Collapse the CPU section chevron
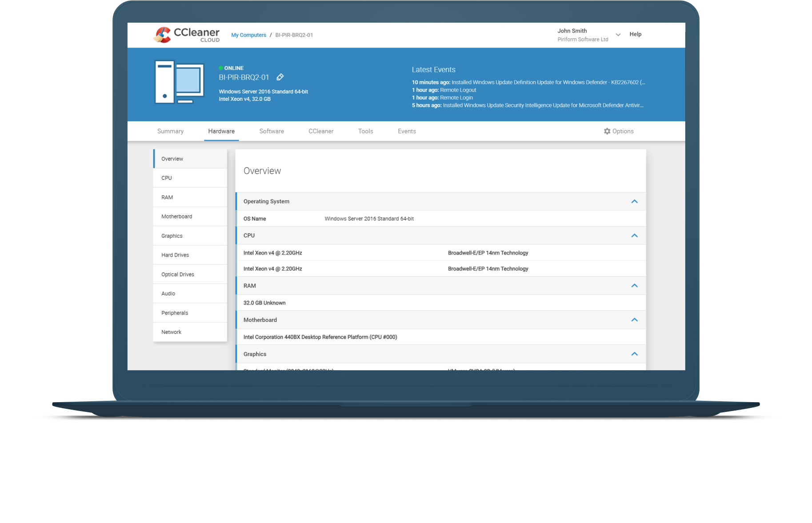 [634, 236]
